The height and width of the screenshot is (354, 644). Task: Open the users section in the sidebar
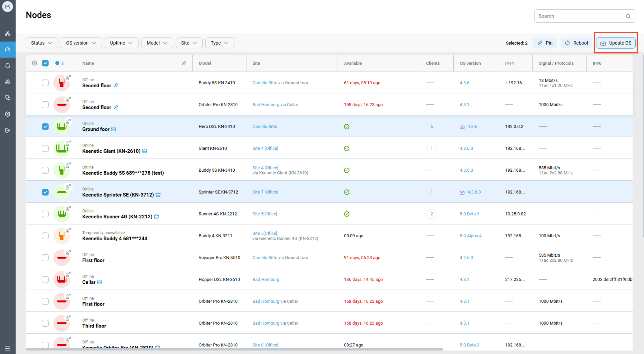click(7, 82)
